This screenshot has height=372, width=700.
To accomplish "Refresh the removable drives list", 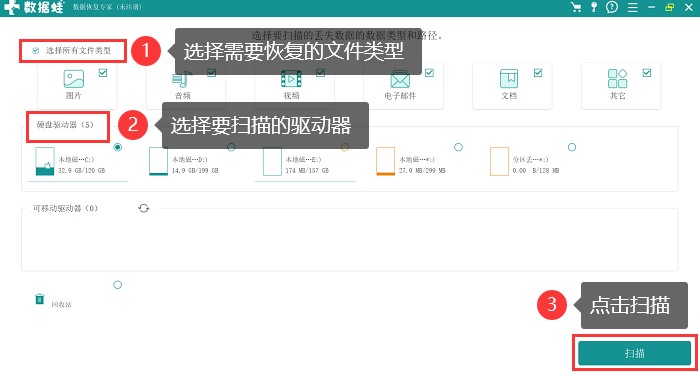I will [x=143, y=208].
